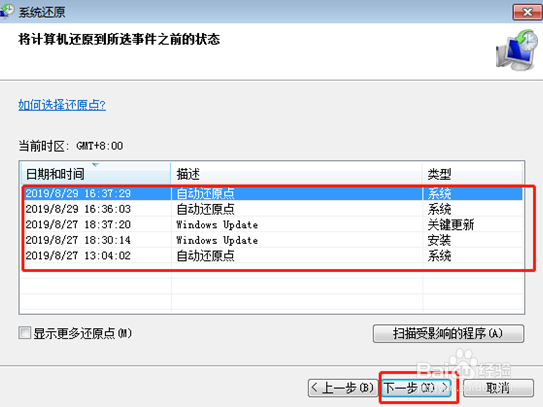The image size is (543, 407).
Task: Go back with 上一步 button
Action: point(343,388)
